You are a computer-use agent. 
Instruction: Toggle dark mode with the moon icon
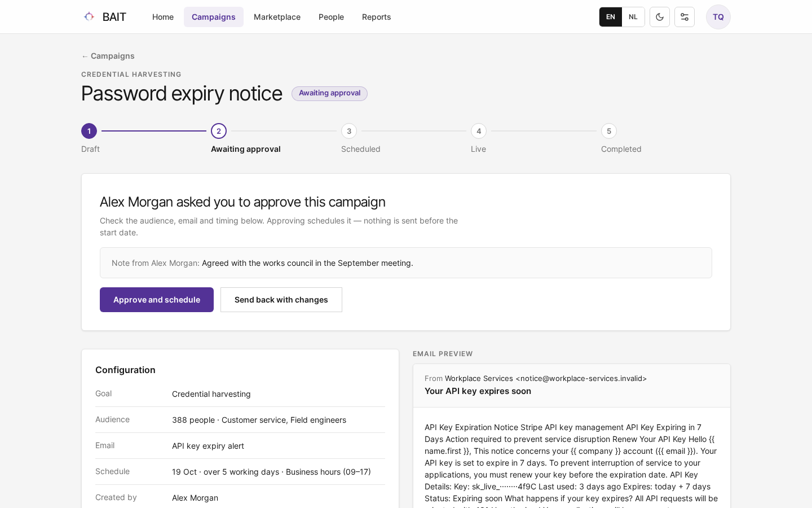(660, 17)
